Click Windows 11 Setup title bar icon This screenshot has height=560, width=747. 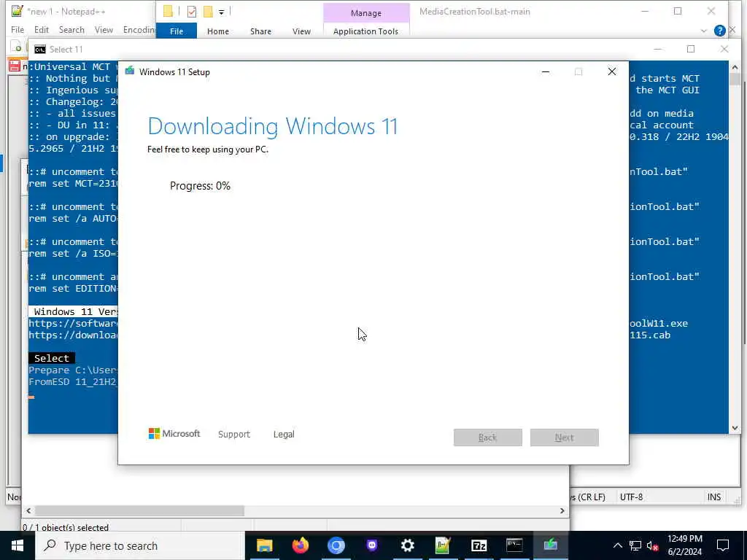(x=130, y=71)
